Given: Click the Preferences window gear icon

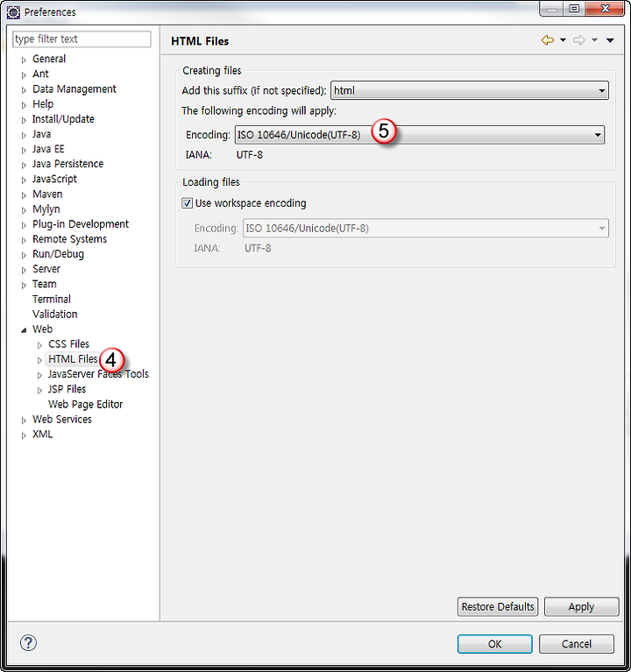Looking at the screenshot, I should click(13, 12).
